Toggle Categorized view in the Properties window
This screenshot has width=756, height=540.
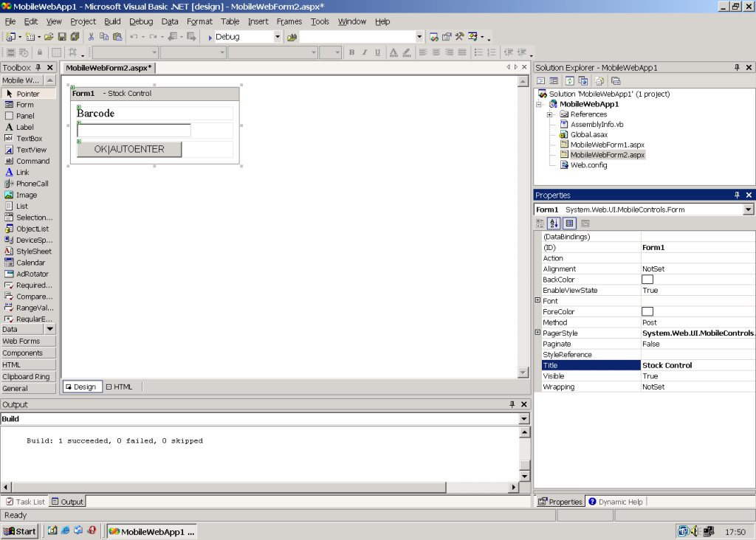click(x=540, y=223)
